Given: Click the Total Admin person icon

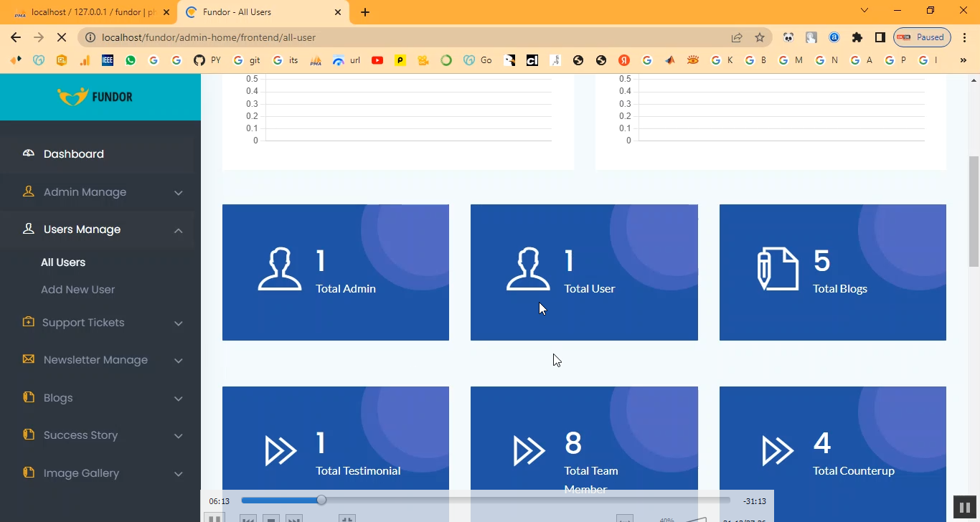Looking at the screenshot, I should pos(280,270).
